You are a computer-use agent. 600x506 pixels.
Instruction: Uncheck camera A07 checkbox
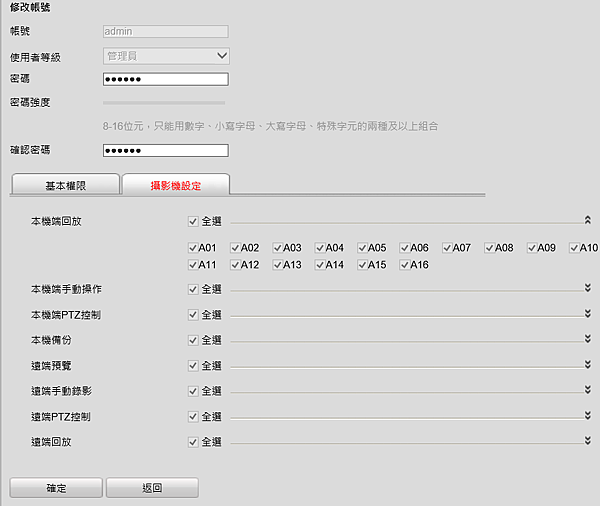447,248
